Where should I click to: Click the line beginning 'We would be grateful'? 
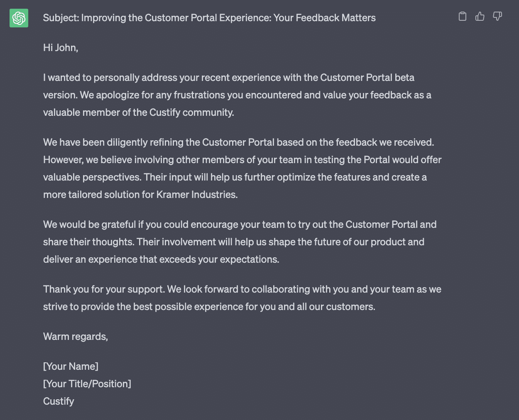pyautogui.click(x=240, y=225)
